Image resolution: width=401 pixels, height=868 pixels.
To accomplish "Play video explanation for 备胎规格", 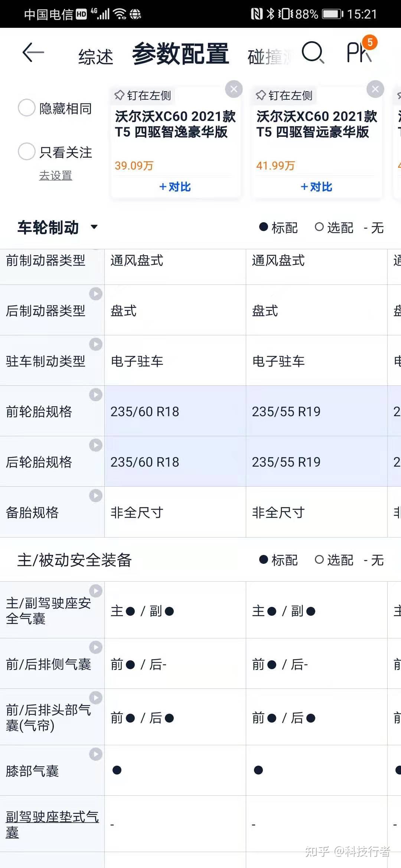I will click(96, 496).
